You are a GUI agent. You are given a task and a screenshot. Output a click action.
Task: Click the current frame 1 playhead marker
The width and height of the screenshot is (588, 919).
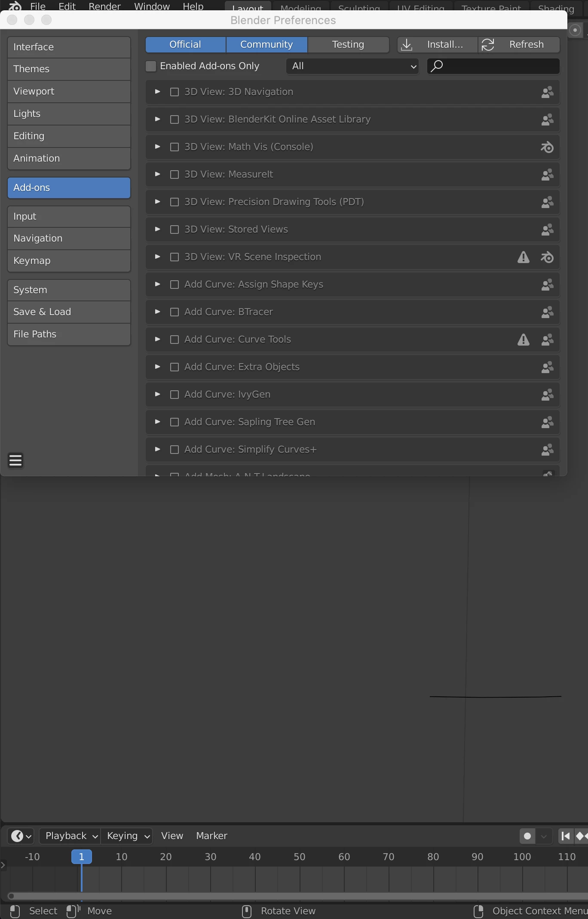point(81,857)
